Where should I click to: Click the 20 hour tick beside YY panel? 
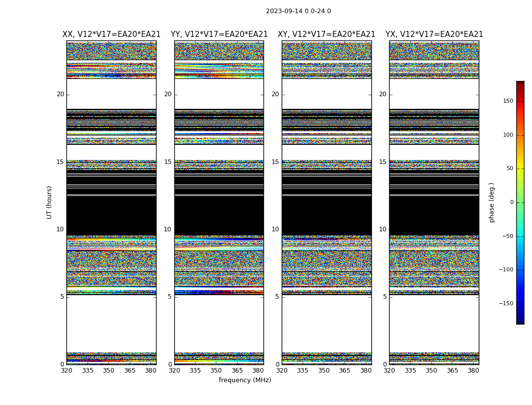click(168, 94)
